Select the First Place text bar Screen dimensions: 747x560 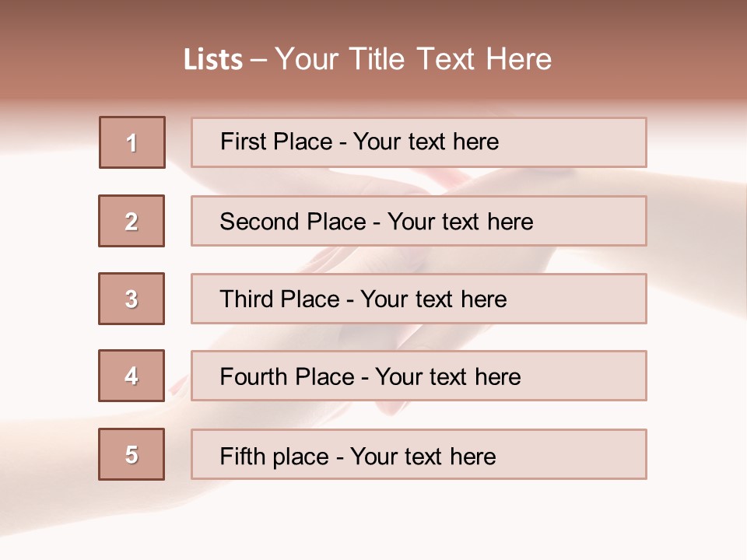click(x=419, y=142)
